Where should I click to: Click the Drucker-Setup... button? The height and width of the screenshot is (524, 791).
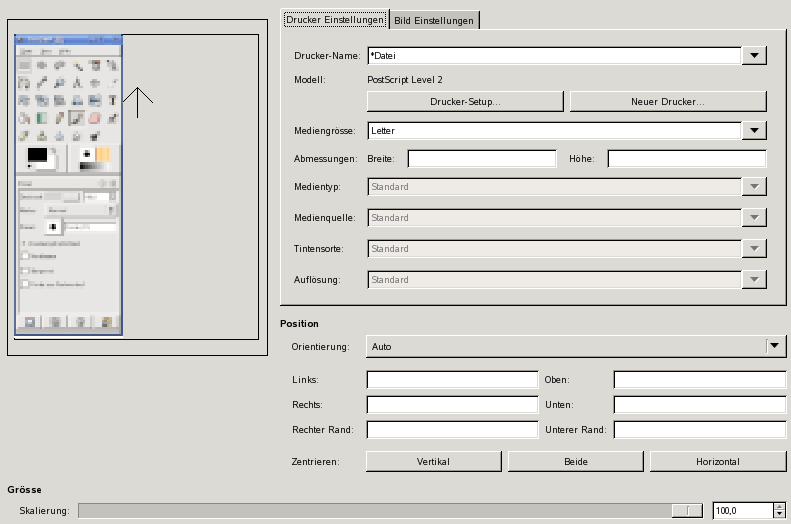click(465, 102)
